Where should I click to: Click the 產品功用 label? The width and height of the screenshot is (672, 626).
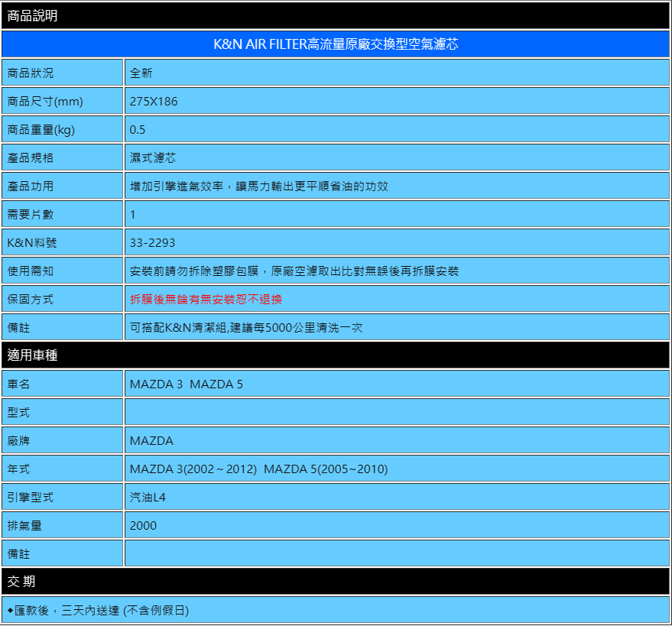coord(31,187)
